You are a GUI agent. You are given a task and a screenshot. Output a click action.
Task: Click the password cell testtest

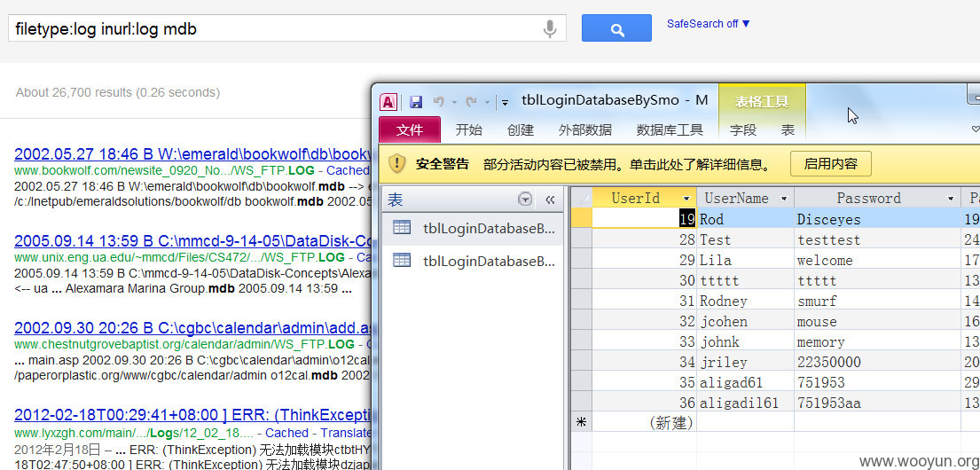click(877, 239)
